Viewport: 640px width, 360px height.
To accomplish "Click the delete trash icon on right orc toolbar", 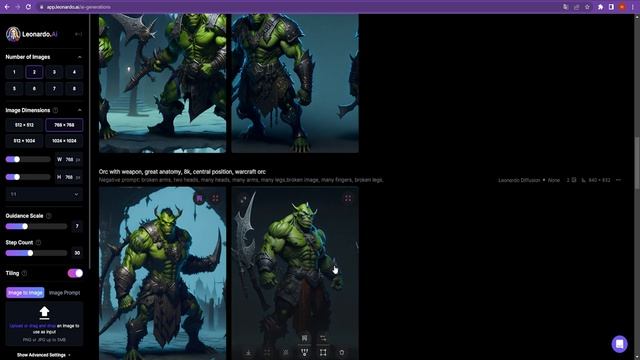I will click(342, 353).
